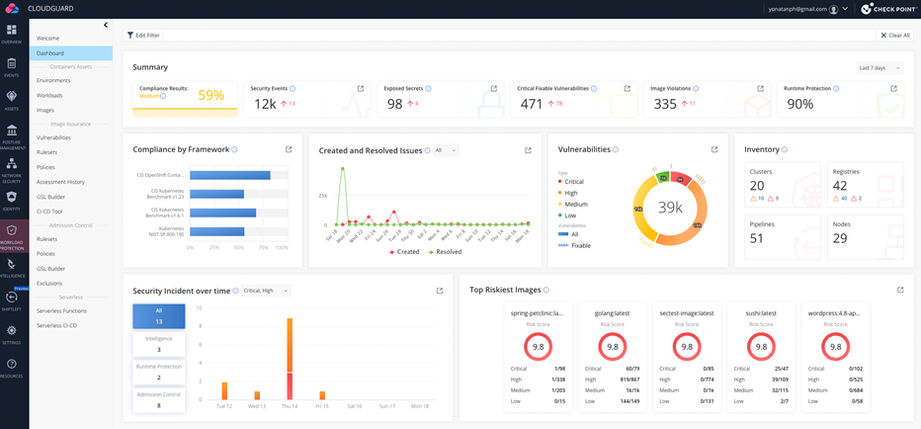Toggle Fixable vulnerabilities legend entry

click(x=574, y=246)
